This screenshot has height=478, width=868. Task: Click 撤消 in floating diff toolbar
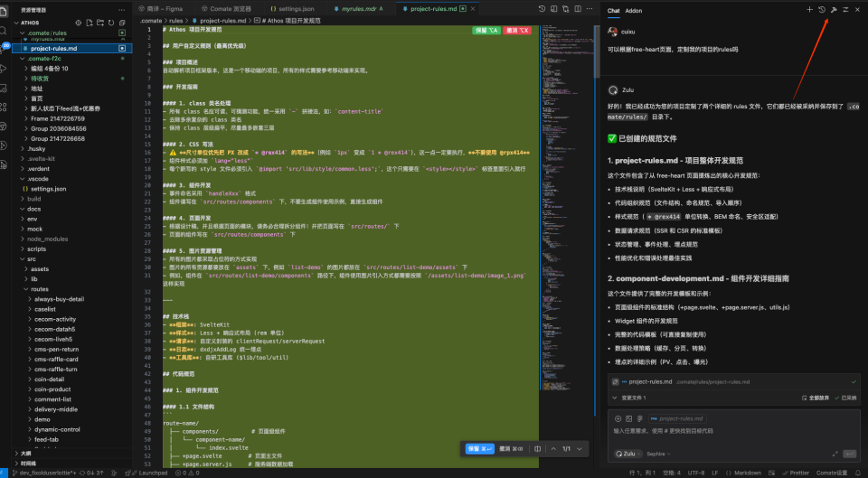[x=510, y=449]
